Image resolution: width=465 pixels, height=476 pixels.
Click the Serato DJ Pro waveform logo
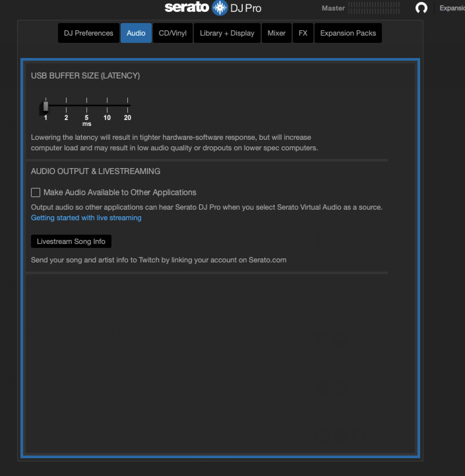[x=220, y=8]
